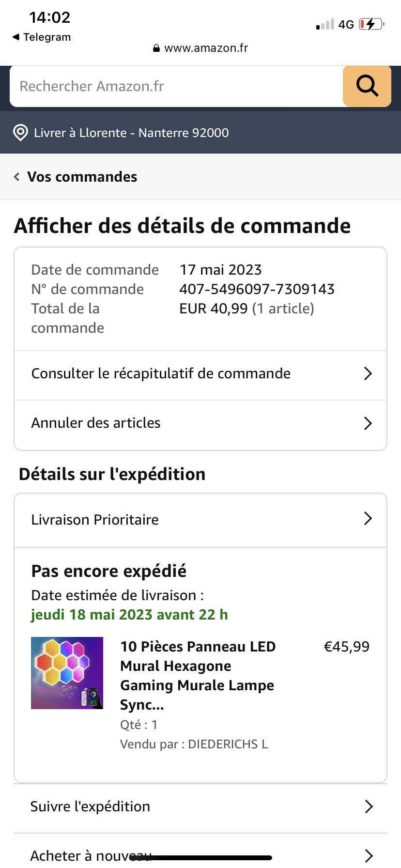This screenshot has width=401, height=868.
Task: Open Annuler des articles chevron arrow
Action: (368, 423)
